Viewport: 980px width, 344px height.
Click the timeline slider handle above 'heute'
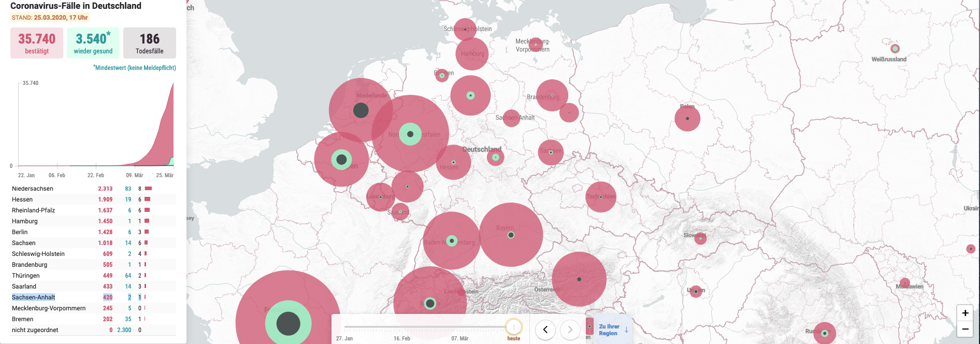(x=514, y=327)
